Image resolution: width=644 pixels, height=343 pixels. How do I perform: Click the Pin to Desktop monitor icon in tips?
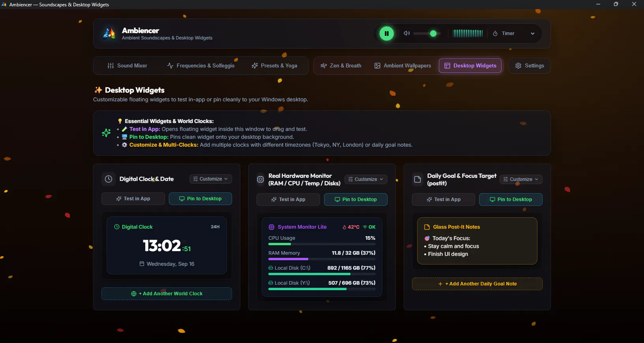coord(124,137)
